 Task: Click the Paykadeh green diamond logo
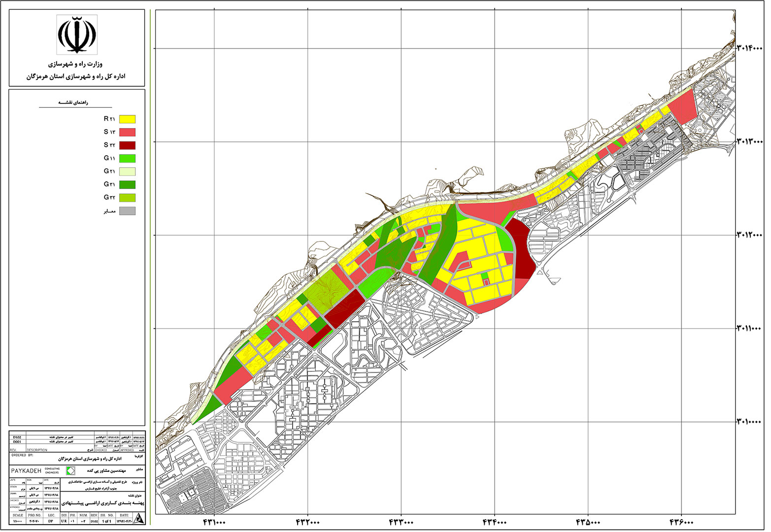tap(71, 471)
